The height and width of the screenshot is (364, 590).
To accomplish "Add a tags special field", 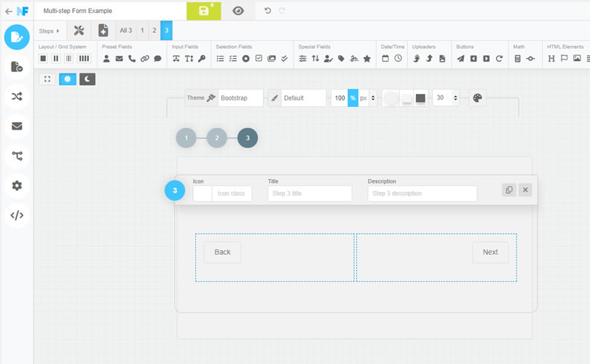I will [342, 58].
